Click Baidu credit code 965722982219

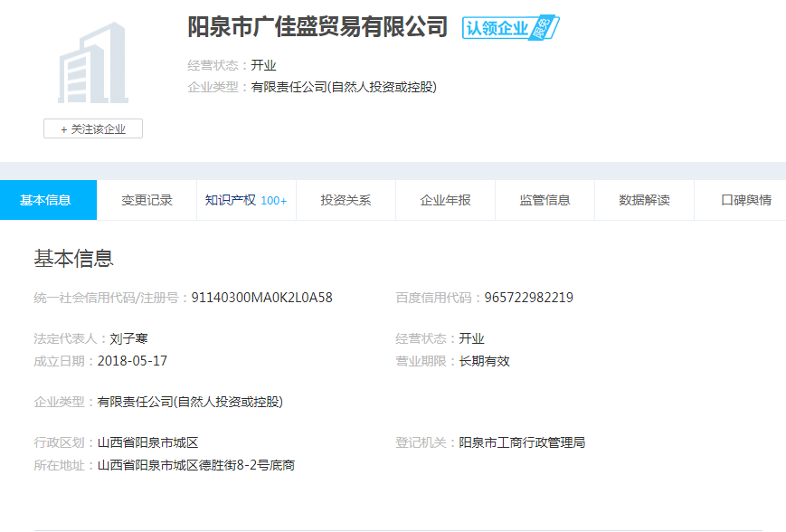[x=528, y=298]
